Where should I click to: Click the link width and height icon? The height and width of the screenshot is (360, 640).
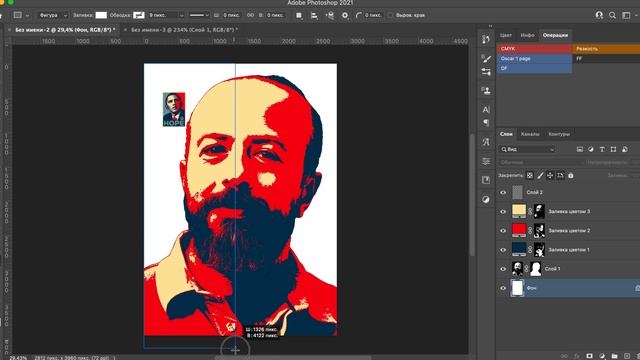(x=250, y=16)
